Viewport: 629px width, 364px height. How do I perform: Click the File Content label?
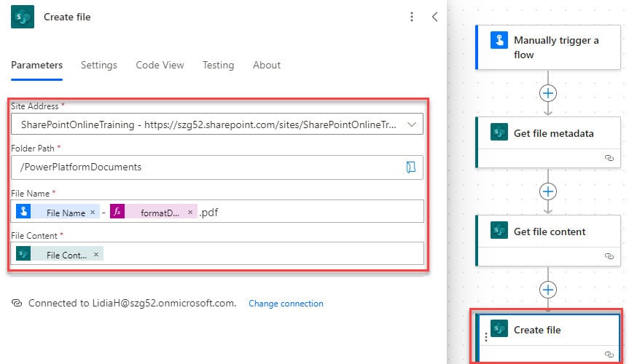pos(34,236)
